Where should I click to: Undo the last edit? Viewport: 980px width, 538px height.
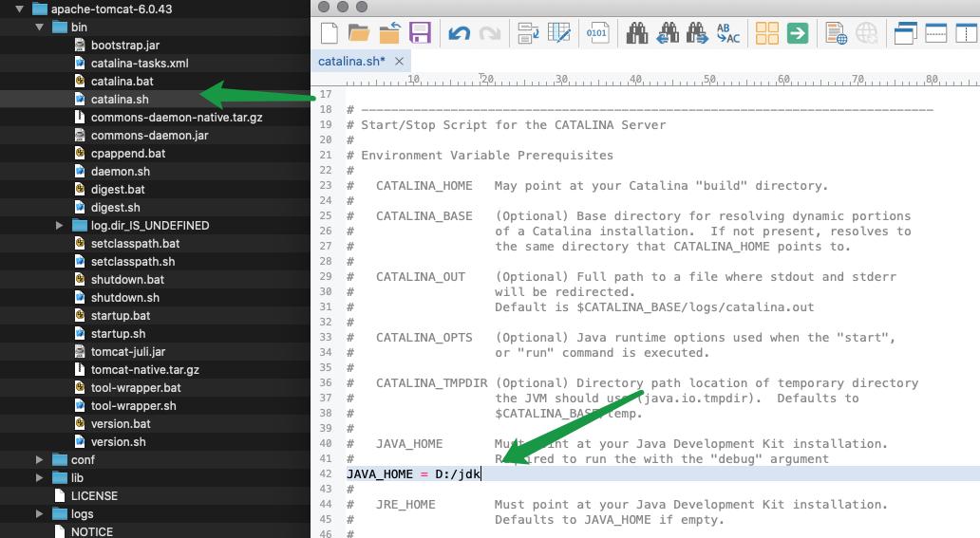tap(460, 33)
